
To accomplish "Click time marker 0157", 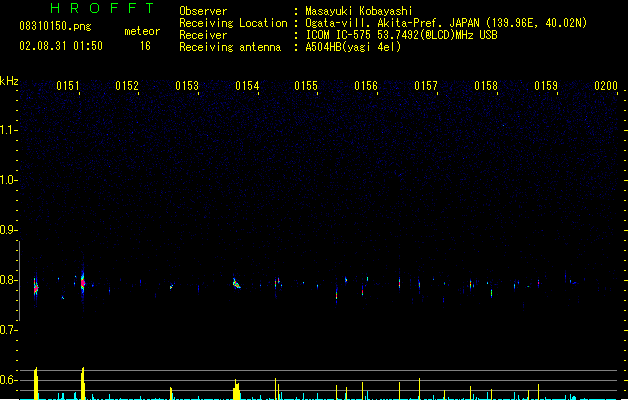I will pyautogui.click(x=426, y=86).
